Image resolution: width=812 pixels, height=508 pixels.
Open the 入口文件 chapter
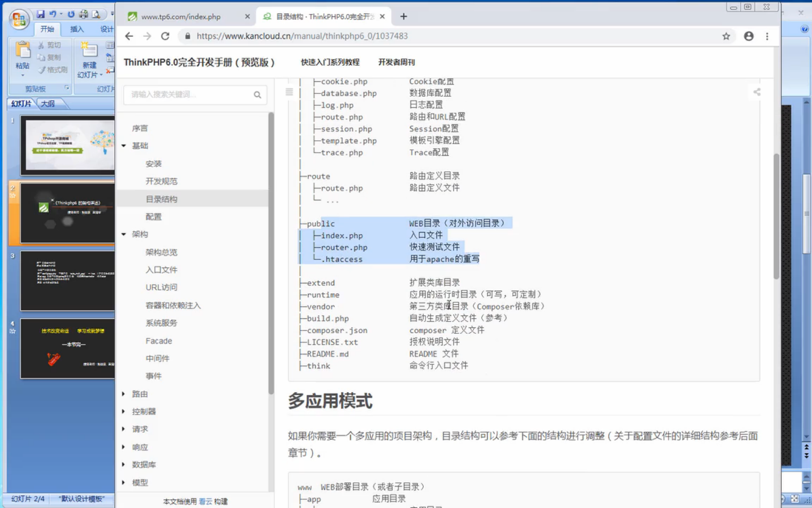click(161, 269)
